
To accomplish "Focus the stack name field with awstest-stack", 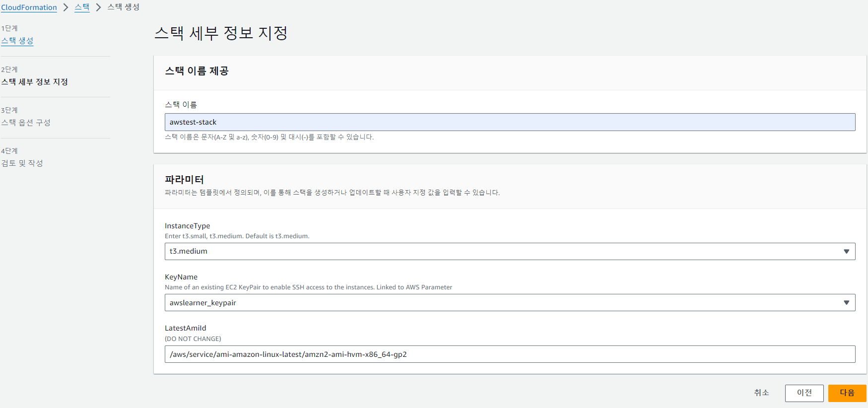I will tap(510, 122).
